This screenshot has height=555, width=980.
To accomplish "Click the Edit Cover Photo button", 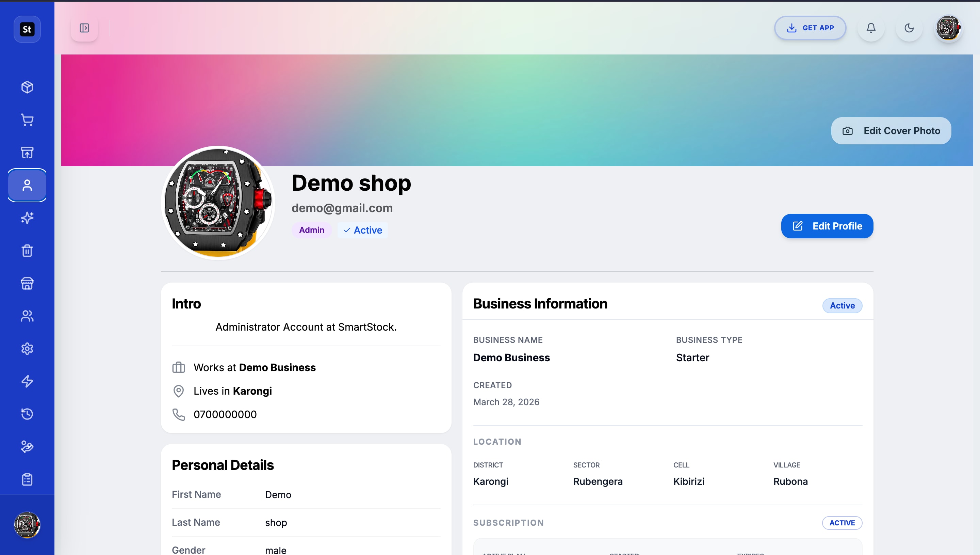I will (891, 131).
